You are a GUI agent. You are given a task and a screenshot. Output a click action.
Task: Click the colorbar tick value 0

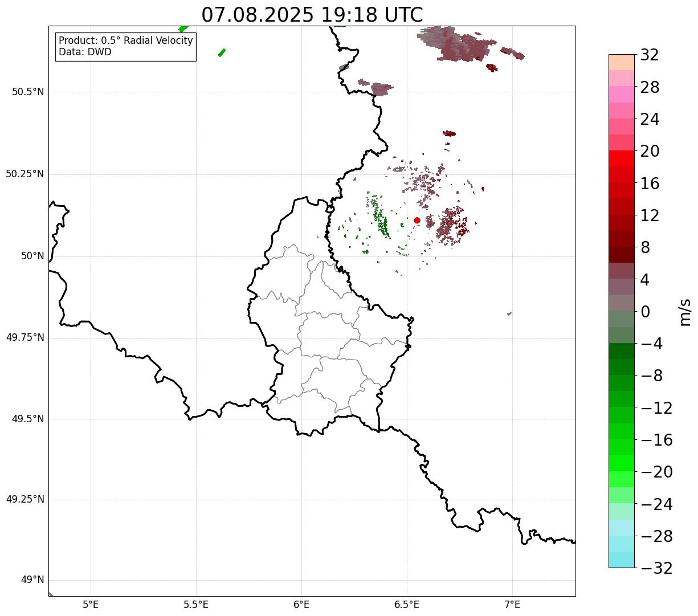(x=646, y=311)
